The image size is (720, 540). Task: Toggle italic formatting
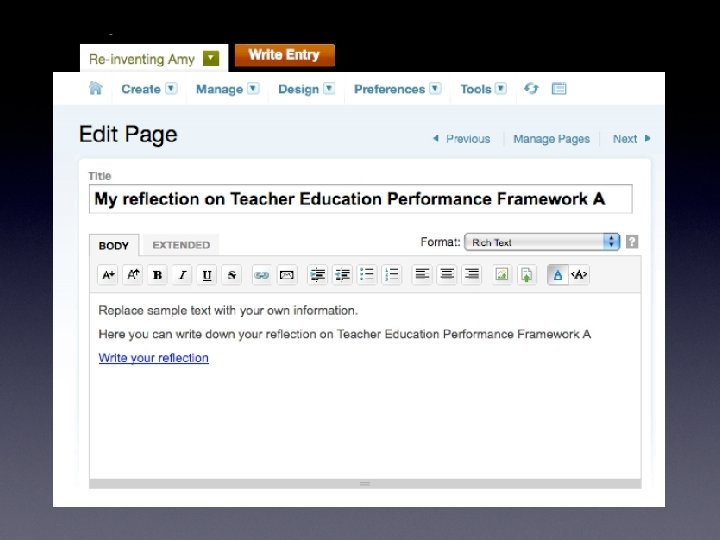click(182, 275)
